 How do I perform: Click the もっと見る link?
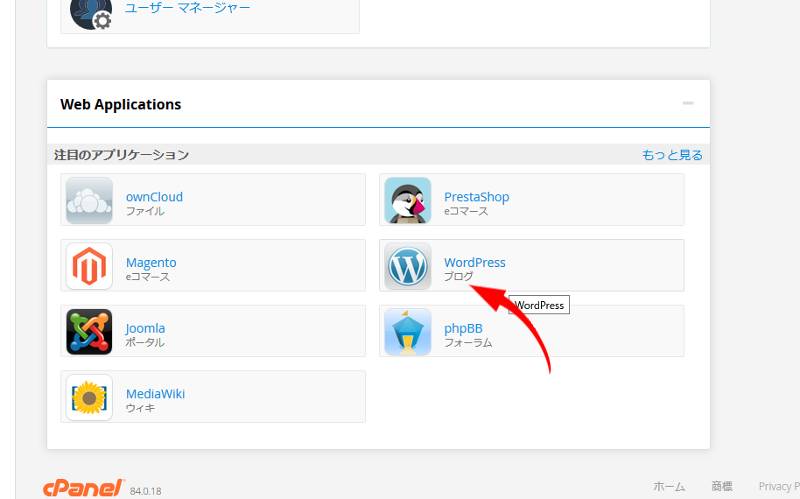[x=672, y=155]
